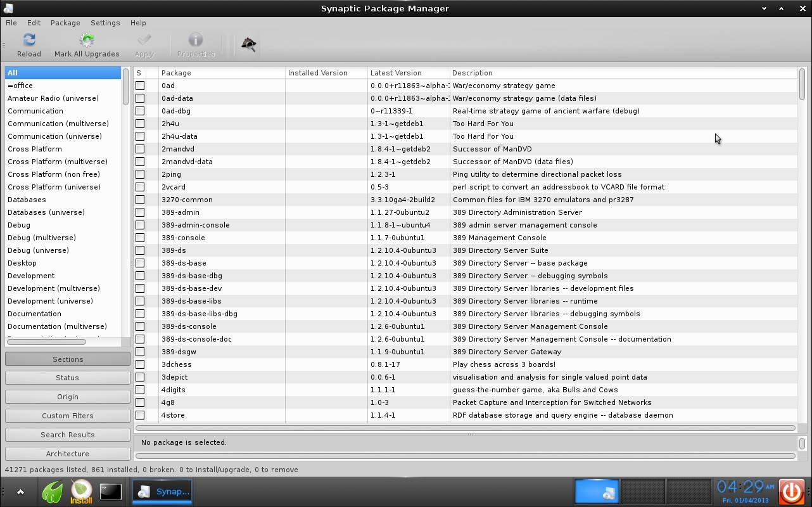
Task: Click the description pane horizontal scrollbar
Action: pyautogui.click(x=465, y=456)
